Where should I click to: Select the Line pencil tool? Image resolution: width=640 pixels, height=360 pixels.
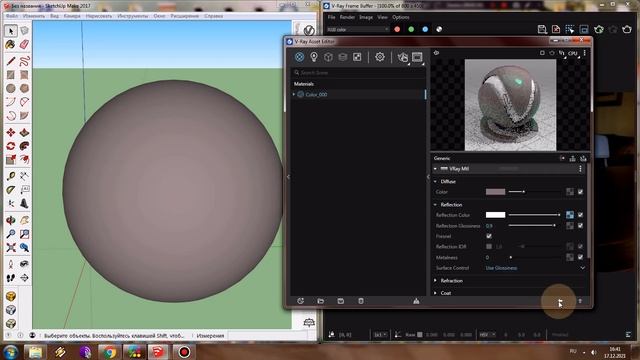11,61
